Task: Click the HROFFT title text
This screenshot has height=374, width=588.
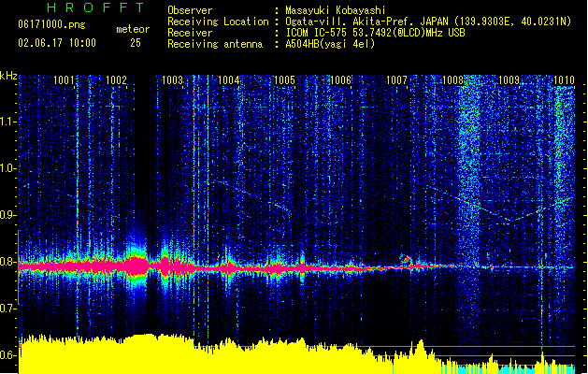Action: (96, 7)
